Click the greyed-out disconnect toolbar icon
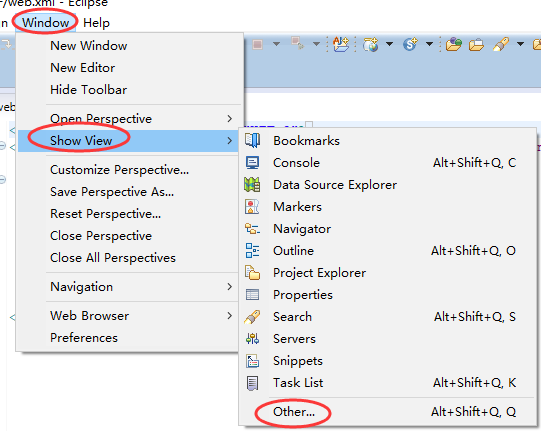Screen dimensions: 541x431 [297, 44]
